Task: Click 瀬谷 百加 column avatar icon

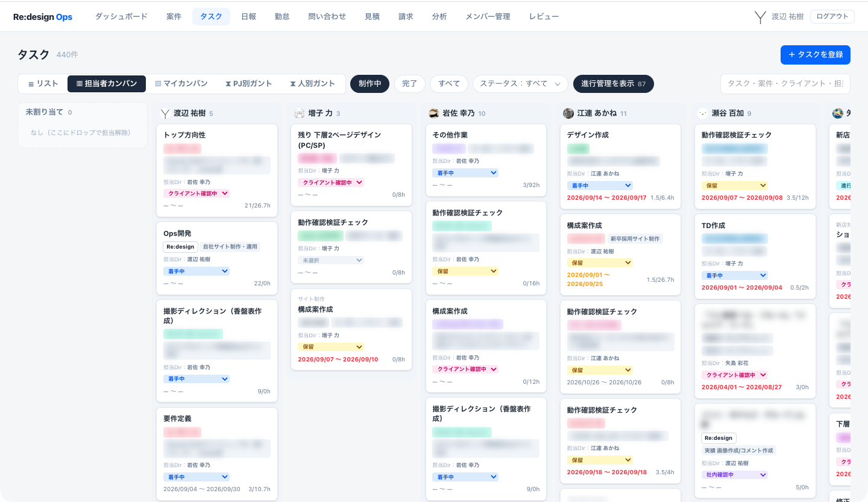Action: (x=703, y=113)
